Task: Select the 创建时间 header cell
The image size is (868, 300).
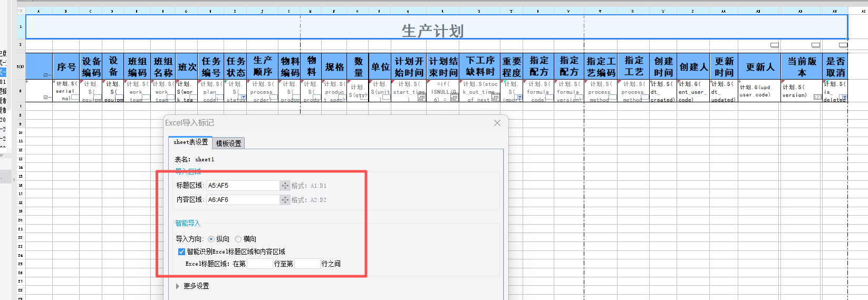Action: 663,66
